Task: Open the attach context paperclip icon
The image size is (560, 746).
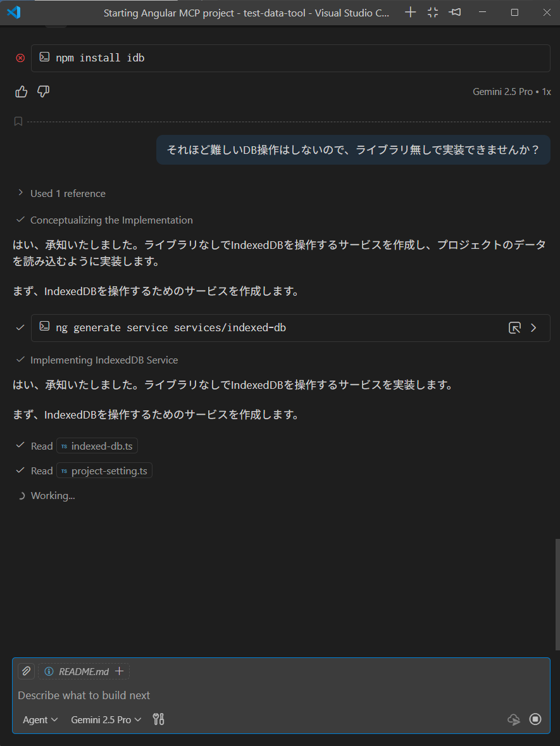Action: click(x=26, y=671)
